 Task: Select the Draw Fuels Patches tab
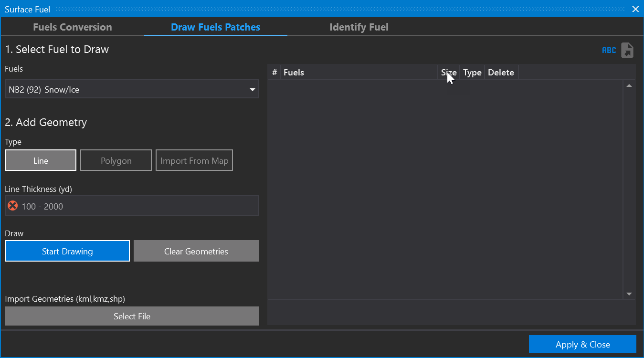[x=215, y=27]
